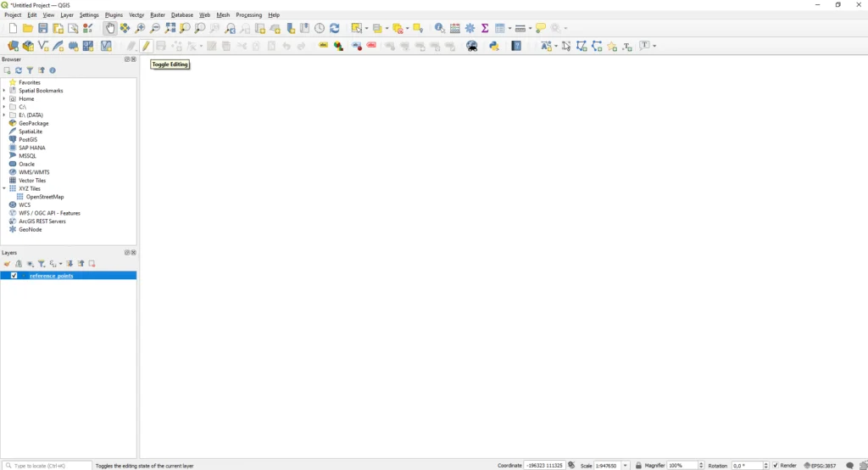Expand the E:\ (DATA) drive node
The width and height of the screenshot is (868, 470).
coord(4,115)
